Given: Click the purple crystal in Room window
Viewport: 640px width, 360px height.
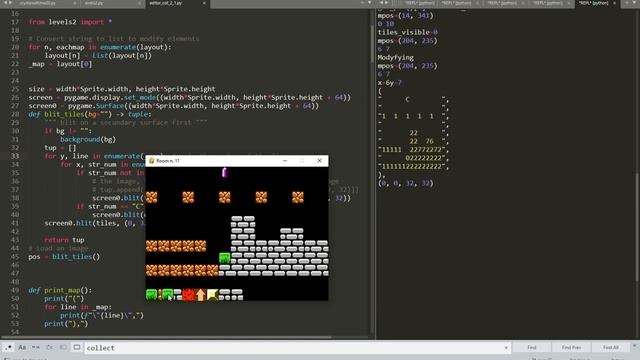Looking at the screenshot, I should (224, 173).
